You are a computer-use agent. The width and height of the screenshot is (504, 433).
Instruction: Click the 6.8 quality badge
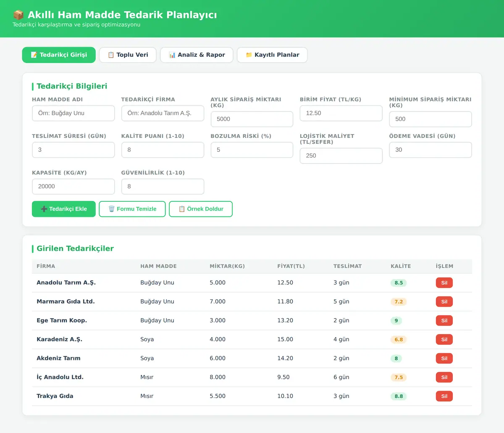point(399,340)
